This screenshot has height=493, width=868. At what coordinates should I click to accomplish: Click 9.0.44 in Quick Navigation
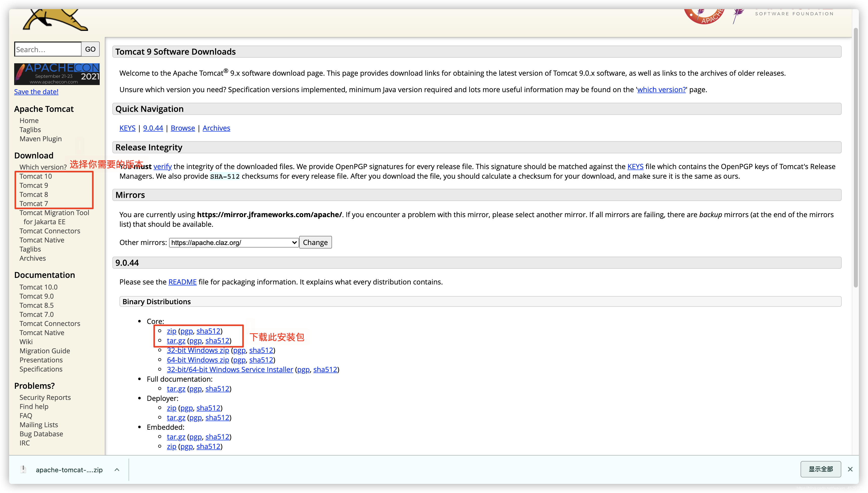pos(153,128)
